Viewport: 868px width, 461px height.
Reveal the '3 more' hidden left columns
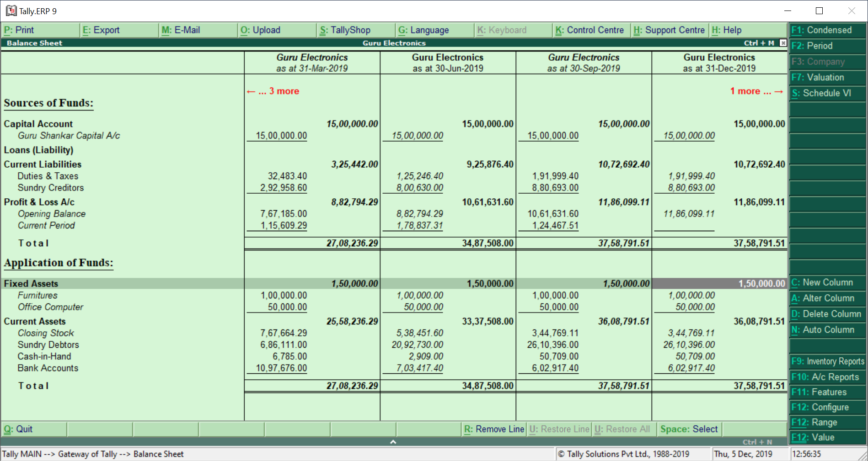click(x=273, y=91)
